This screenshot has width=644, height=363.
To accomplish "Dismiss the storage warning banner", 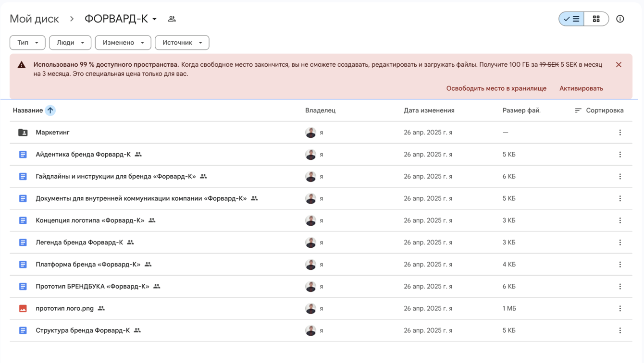I will coord(619,65).
